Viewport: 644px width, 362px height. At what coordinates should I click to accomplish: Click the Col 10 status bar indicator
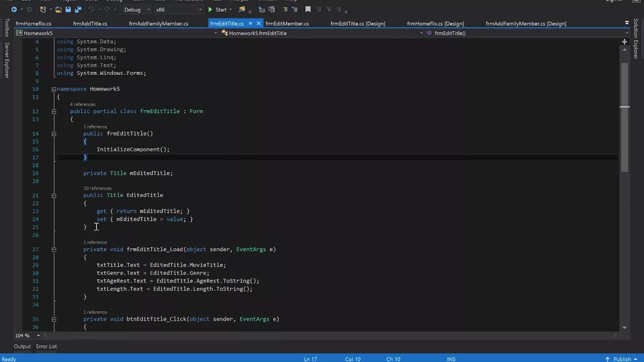click(353, 359)
